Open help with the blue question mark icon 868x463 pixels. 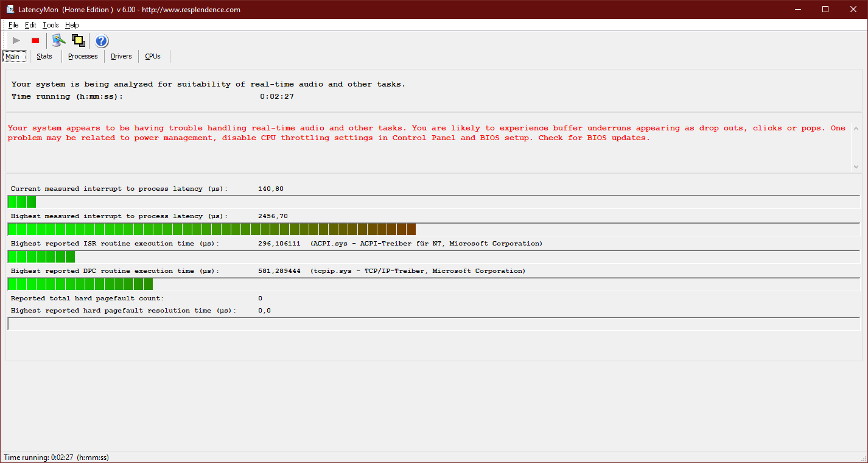point(102,41)
